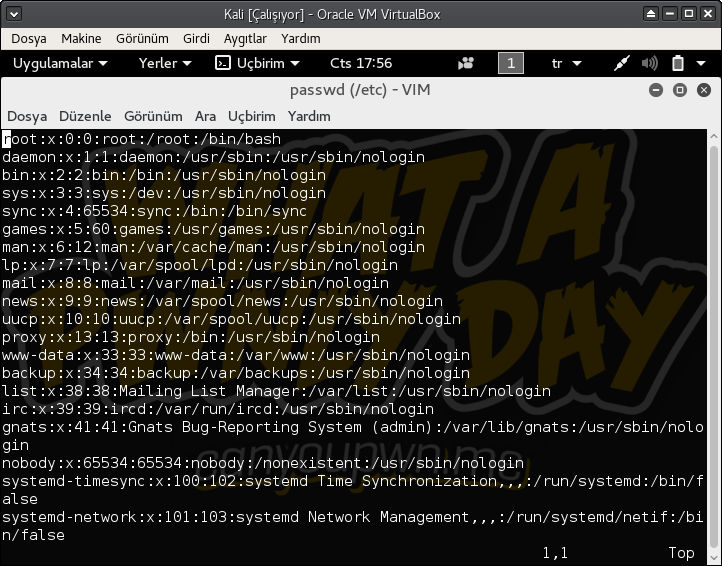The height and width of the screenshot is (566, 722).
Task: Click the Cts 17:56 clock
Action: pos(360,63)
